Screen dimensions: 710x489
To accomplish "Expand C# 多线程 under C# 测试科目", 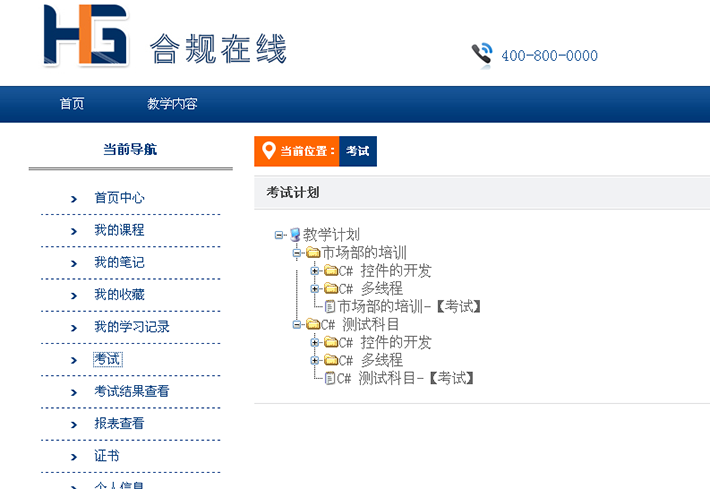I will (x=315, y=361).
